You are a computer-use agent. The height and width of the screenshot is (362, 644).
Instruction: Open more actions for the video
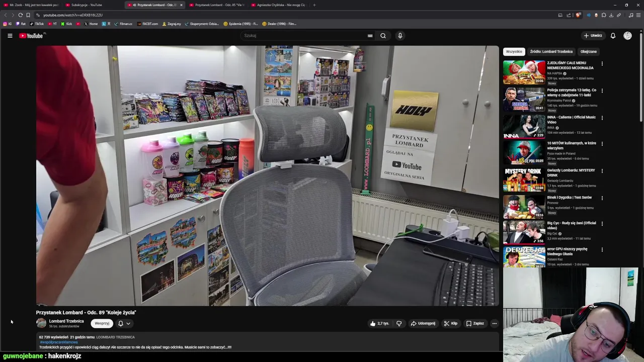[x=495, y=323]
